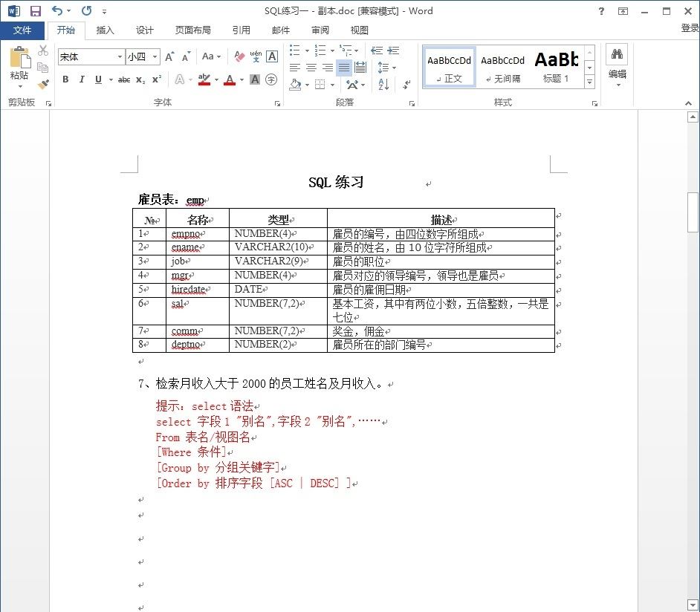Screen dimensions: 700x612
Task: Align text to the right
Action: click(328, 68)
